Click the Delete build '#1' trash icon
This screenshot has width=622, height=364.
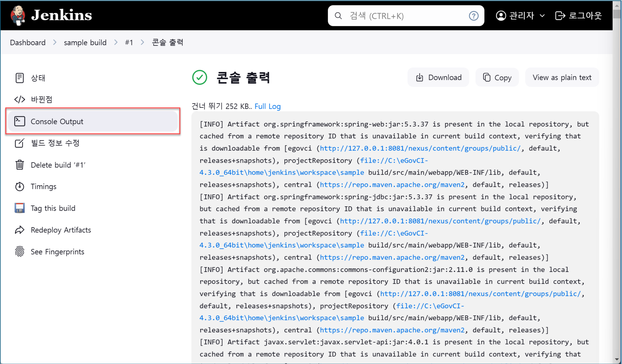pyautogui.click(x=20, y=165)
